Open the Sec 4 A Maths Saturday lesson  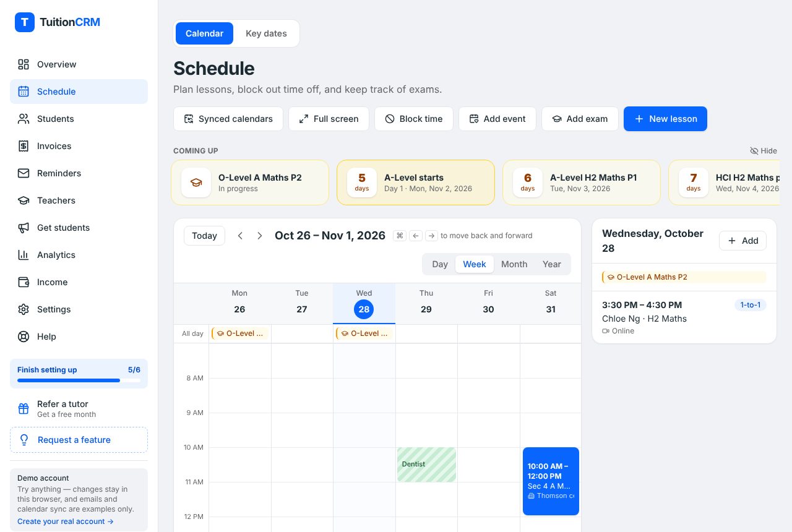[551, 481]
